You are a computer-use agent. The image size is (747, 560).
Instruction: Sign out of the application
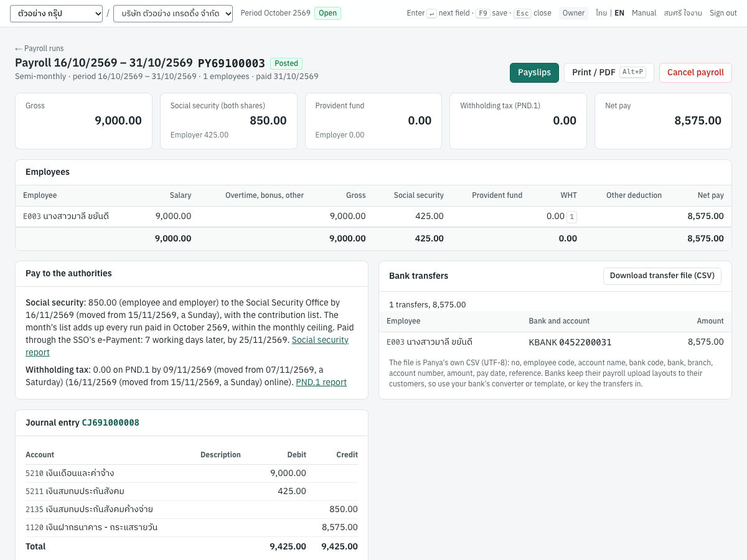click(723, 13)
